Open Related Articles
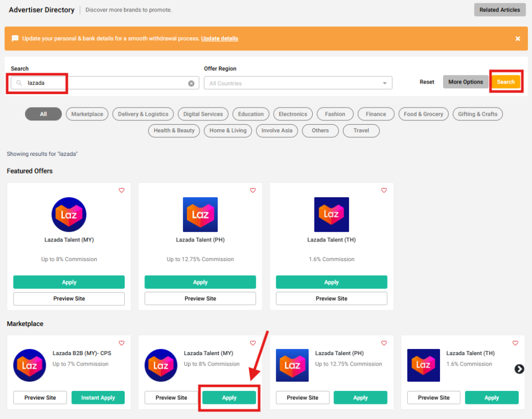Viewport: 532px width, 419px height. point(499,10)
